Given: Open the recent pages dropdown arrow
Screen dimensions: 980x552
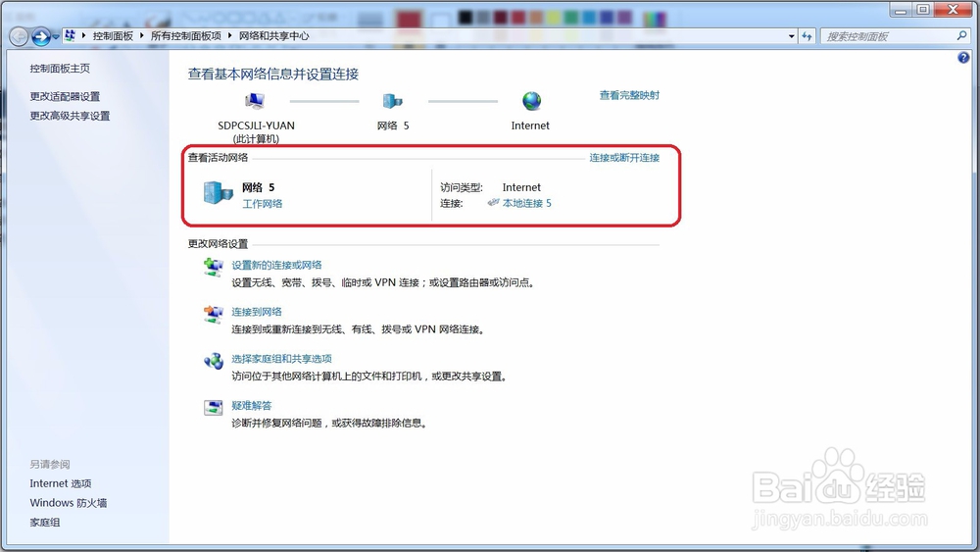Looking at the screenshot, I should 56,37.
